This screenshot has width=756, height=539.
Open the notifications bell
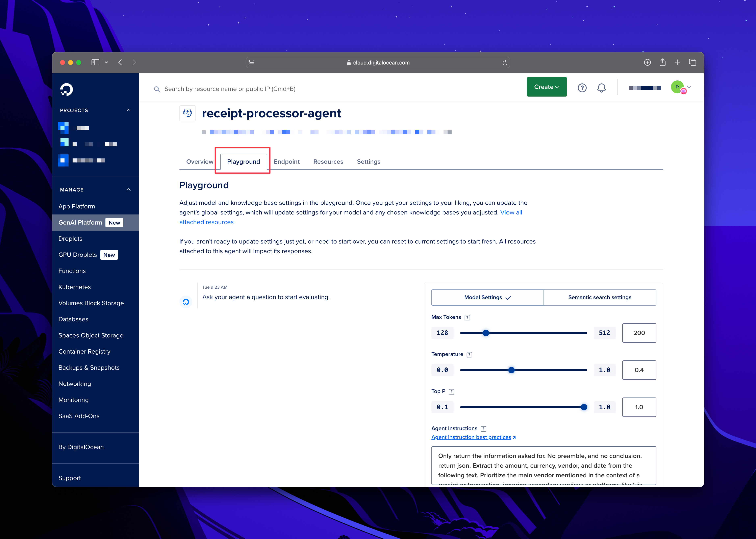601,88
